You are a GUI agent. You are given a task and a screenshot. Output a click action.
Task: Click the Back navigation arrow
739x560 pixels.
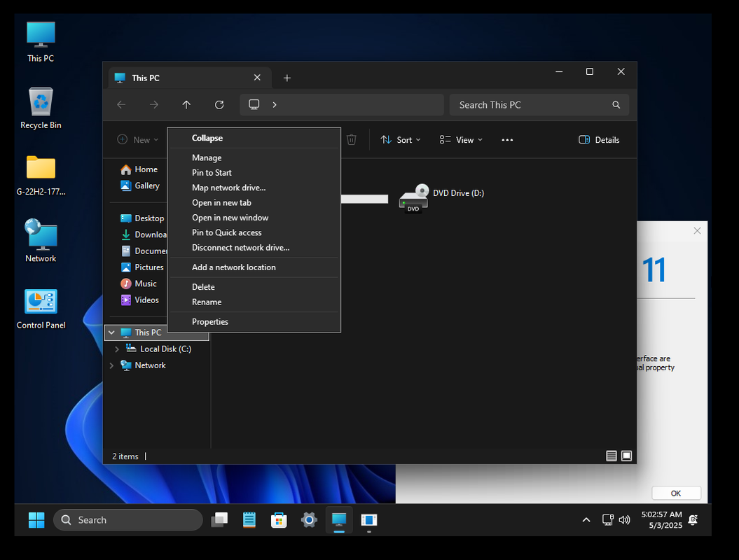pyautogui.click(x=122, y=104)
